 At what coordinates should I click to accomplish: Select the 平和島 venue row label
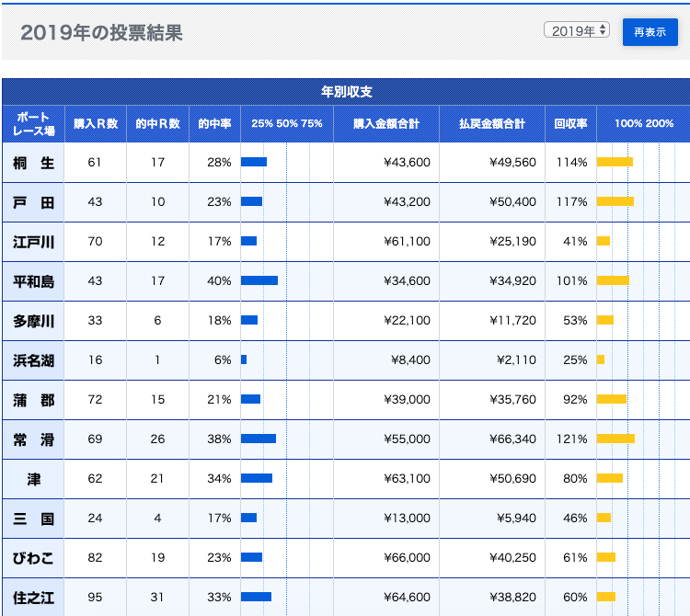[x=33, y=281]
